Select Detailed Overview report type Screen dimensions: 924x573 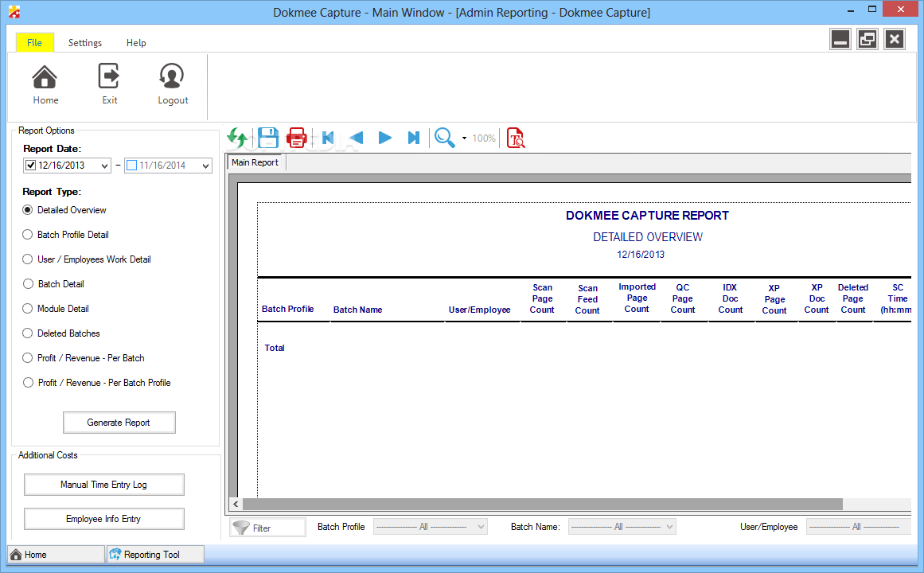(x=64, y=210)
